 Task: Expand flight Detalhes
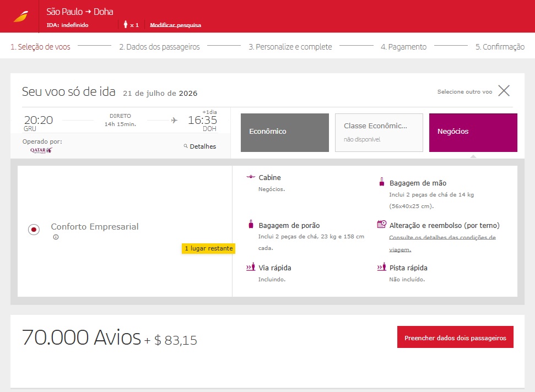click(x=200, y=146)
